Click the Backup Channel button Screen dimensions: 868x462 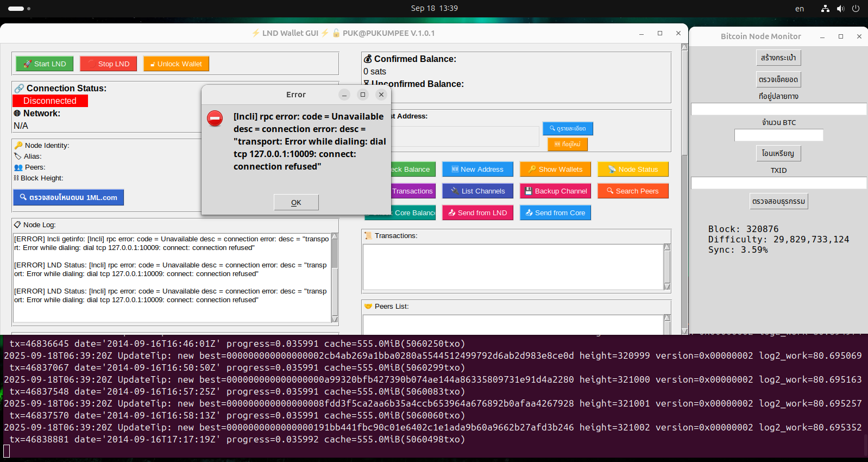click(555, 191)
